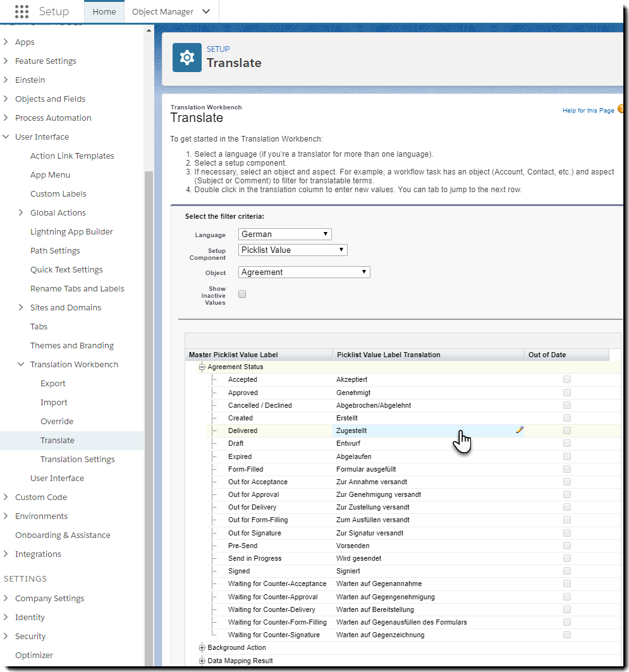Click the sidebar vertical scrollbar thumb

pyautogui.click(x=149, y=418)
